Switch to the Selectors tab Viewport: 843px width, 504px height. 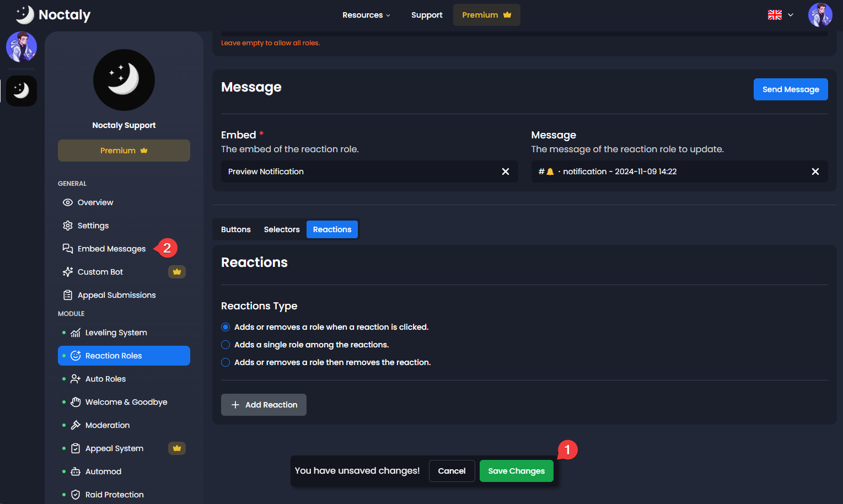[x=282, y=229]
